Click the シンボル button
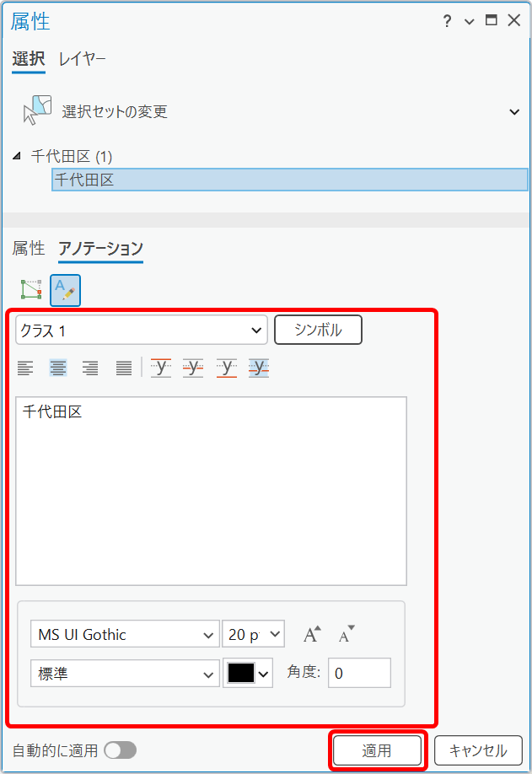The image size is (532, 774). 318,331
